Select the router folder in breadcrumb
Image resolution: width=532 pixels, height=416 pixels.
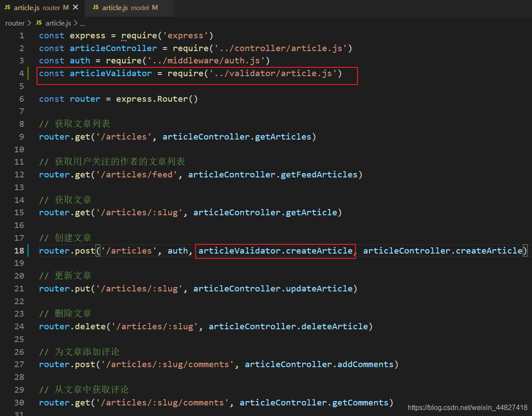[x=15, y=23]
